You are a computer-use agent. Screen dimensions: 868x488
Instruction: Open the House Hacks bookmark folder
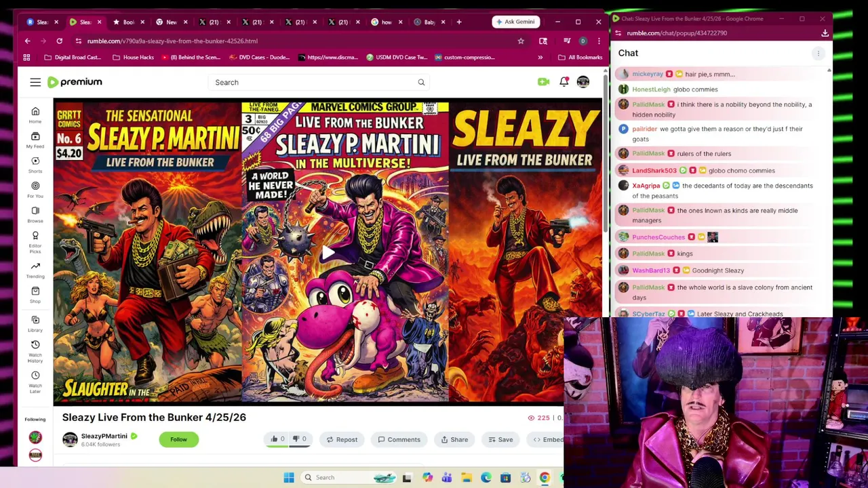click(x=133, y=57)
